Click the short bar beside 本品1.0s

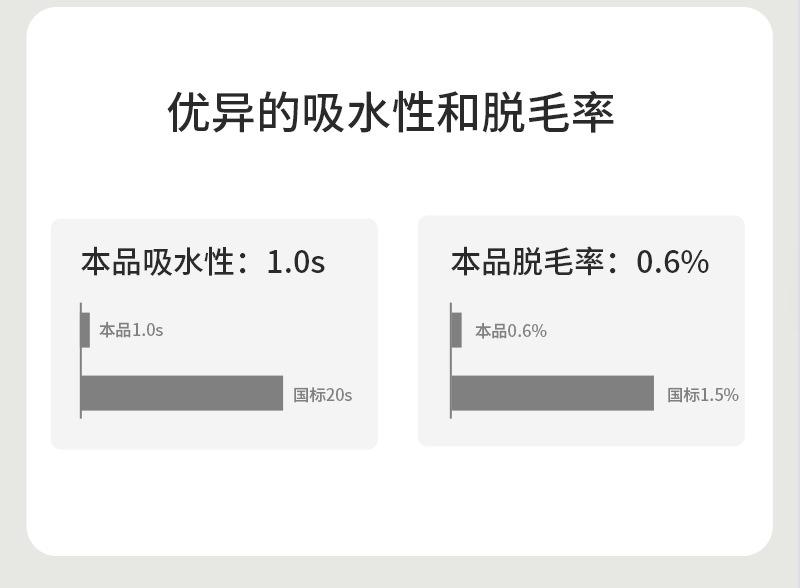coord(85,330)
